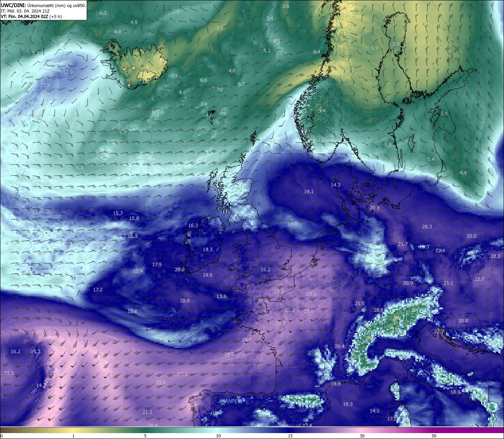Click the map value 26.2

tap(229, 354)
